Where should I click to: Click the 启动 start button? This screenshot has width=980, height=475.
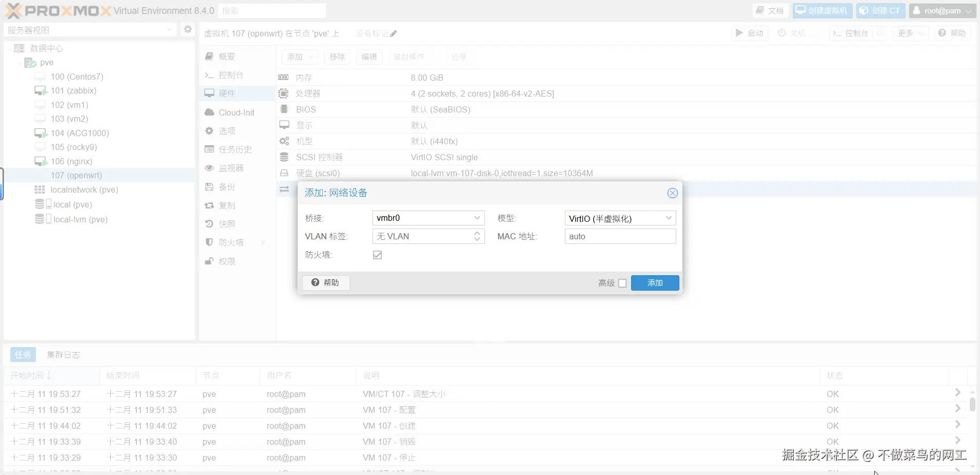pos(750,33)
